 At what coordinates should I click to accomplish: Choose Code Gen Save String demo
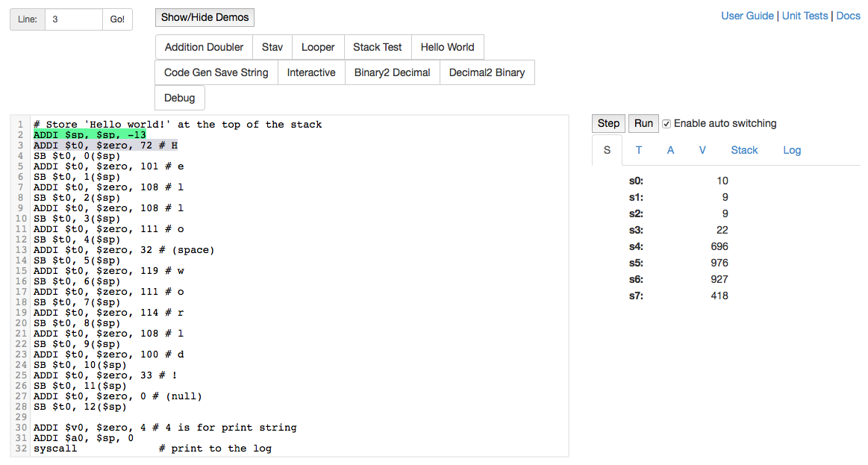(216, 72)
